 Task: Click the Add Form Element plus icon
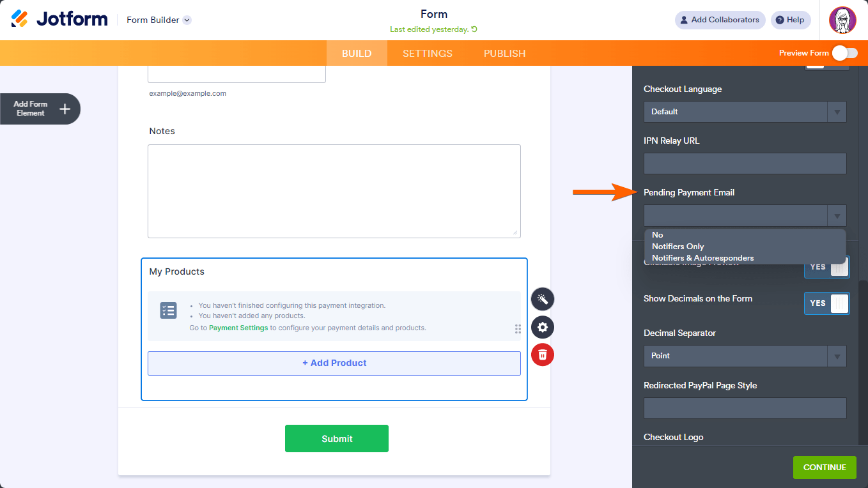pos(64,109)
